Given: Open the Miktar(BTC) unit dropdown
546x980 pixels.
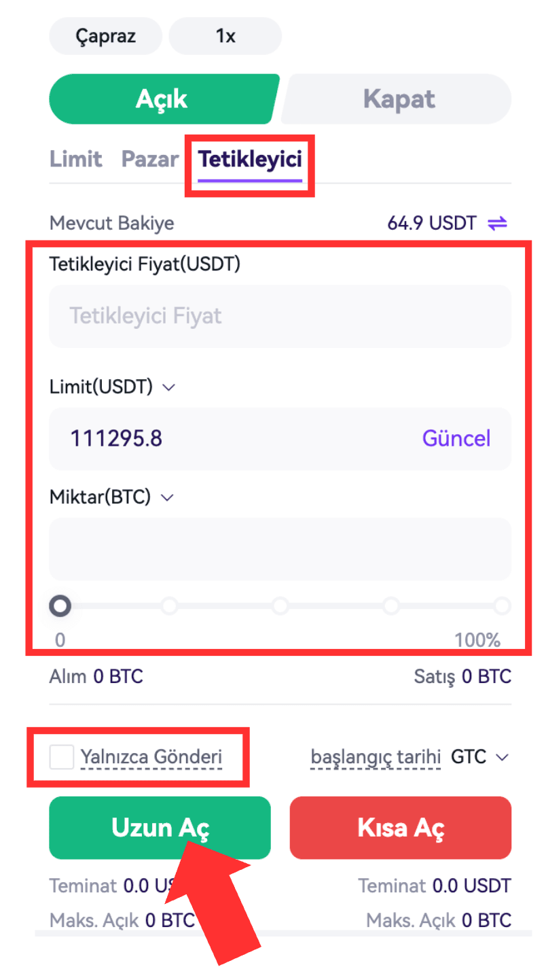Looking at the screenshot, I should [x=167, y=497].
